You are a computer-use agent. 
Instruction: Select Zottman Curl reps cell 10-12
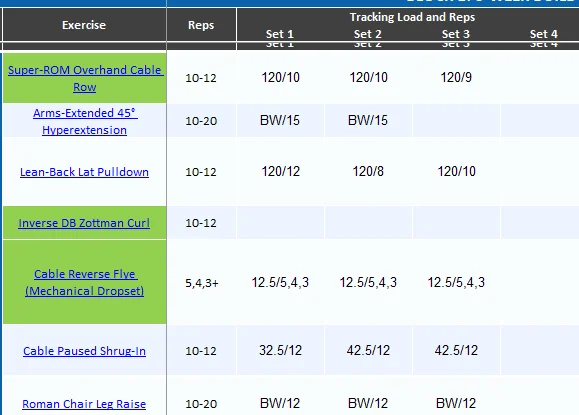201,223
